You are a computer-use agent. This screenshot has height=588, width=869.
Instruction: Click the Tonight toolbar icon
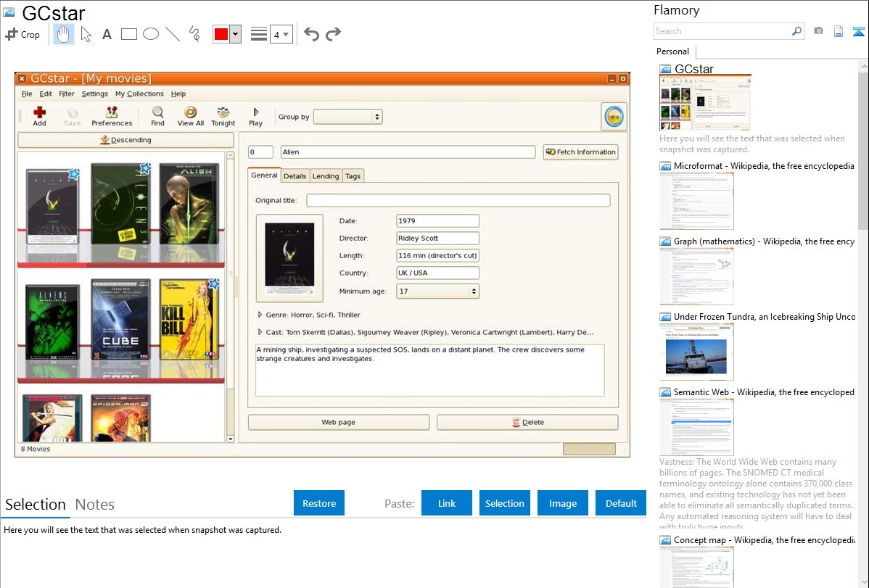click(x=223, y=117)
